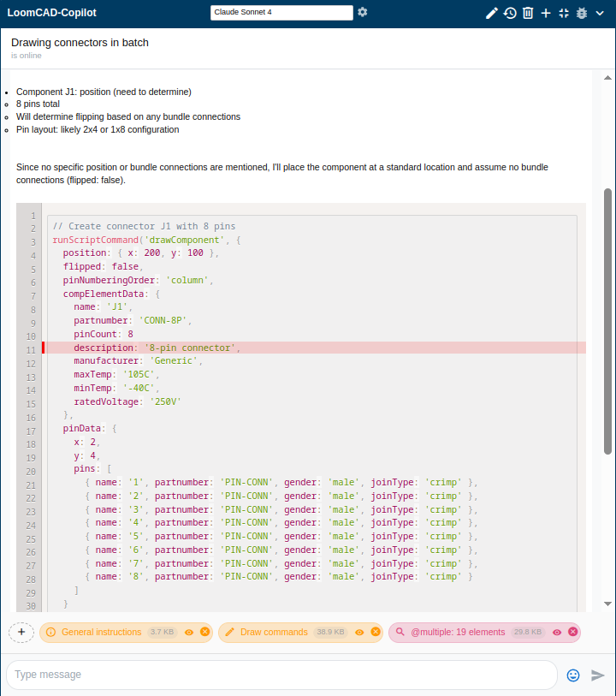Click the 'pinCount: 8' code line

coord(104,334)
